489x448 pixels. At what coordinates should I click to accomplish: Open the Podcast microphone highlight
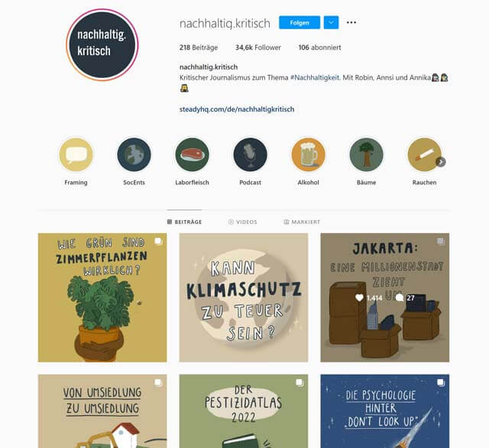tap(250, 154)
